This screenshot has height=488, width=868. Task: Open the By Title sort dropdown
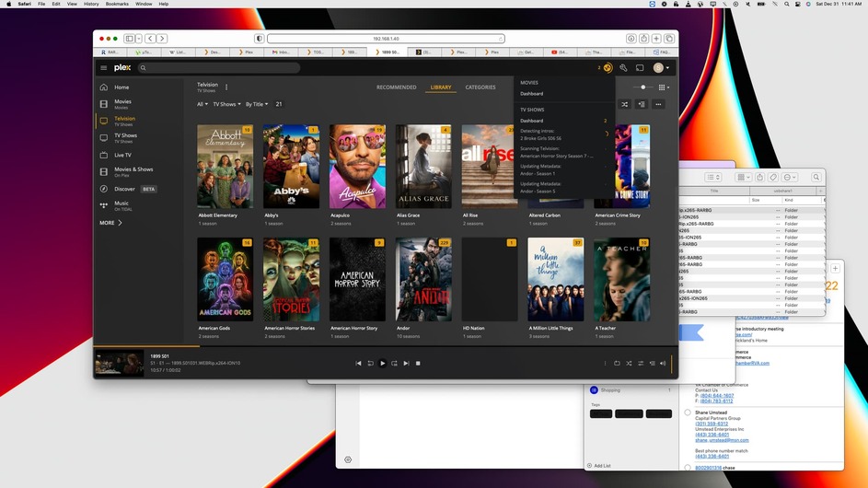point(256,104)
